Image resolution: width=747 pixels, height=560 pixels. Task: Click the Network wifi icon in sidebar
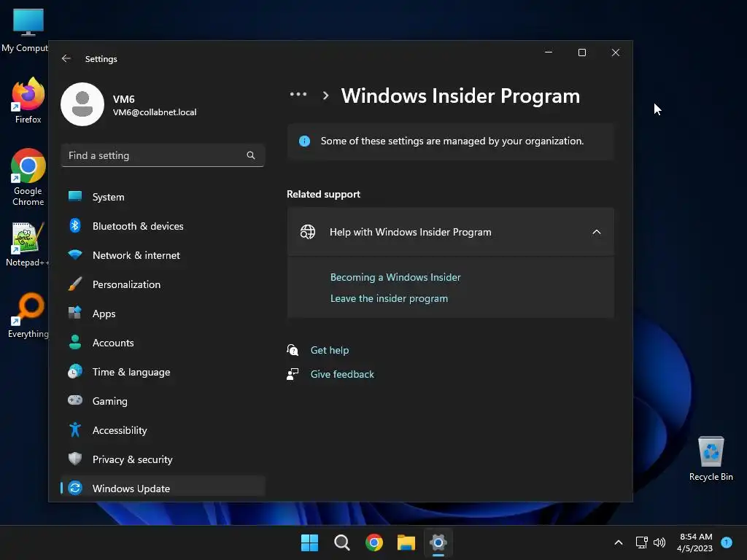click(75, 254)
